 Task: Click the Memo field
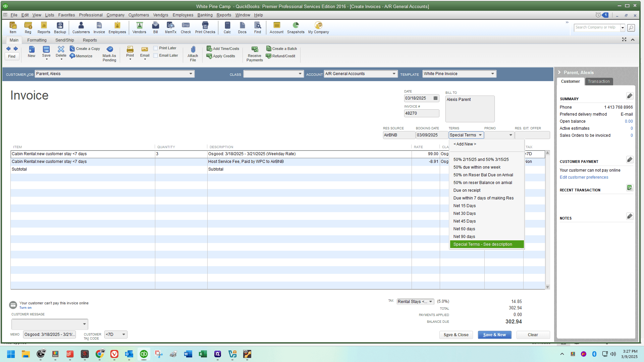[x=49, y=335]
